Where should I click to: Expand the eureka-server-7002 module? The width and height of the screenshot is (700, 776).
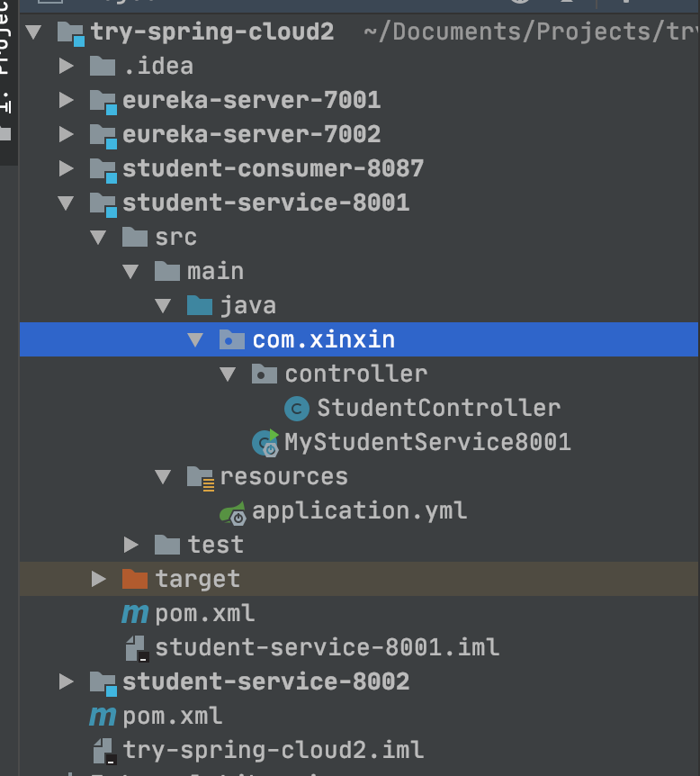click(65, 133)
